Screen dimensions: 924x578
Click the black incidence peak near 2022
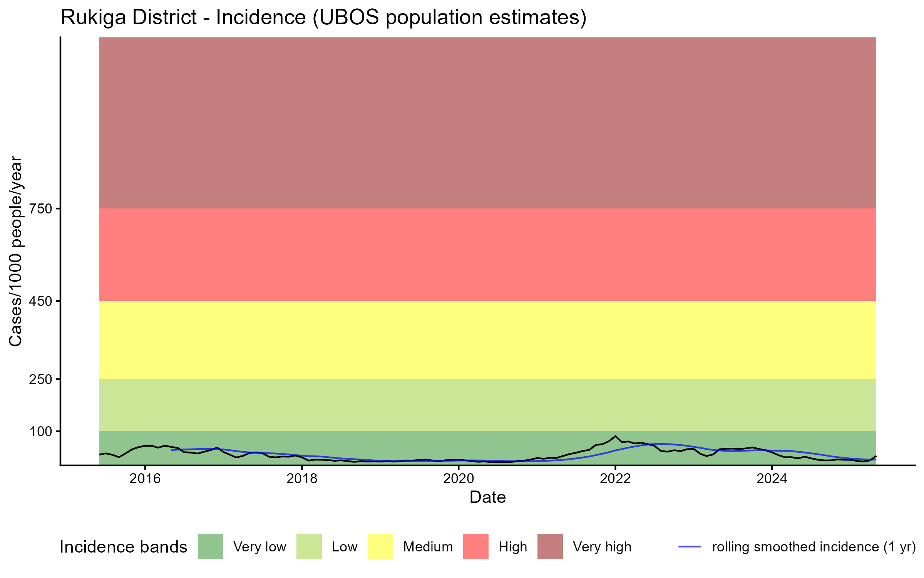coord(615,436)
